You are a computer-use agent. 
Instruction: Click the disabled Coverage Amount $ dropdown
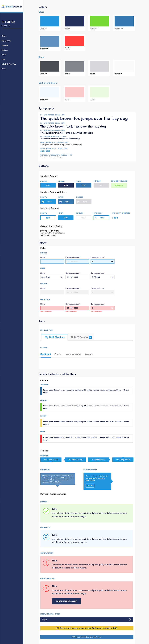pos(102,292)
